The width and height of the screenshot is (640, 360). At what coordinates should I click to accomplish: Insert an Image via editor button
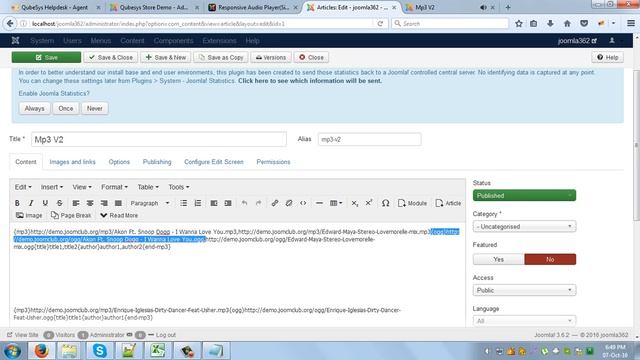tap(29, 215)
